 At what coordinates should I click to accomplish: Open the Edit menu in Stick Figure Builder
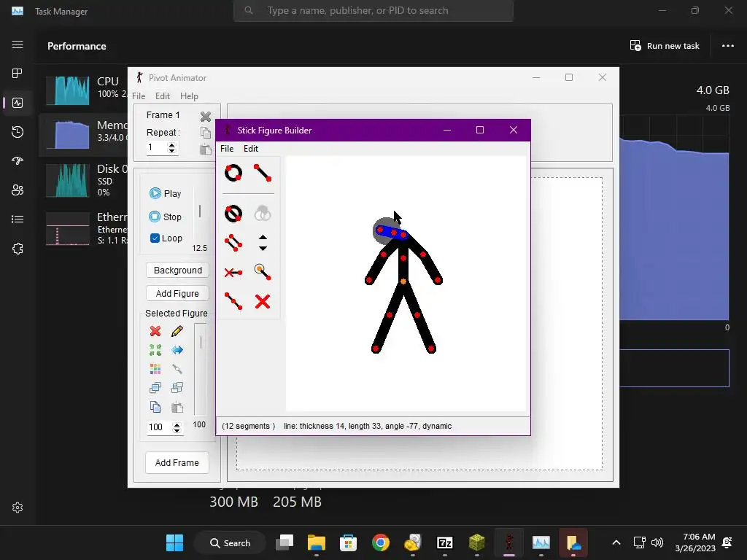(251, 149)
